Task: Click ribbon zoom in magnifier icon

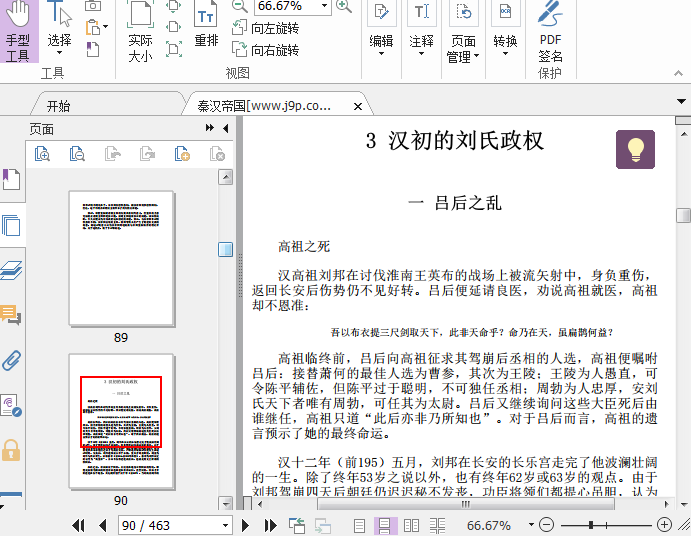Action: point(344,6)
